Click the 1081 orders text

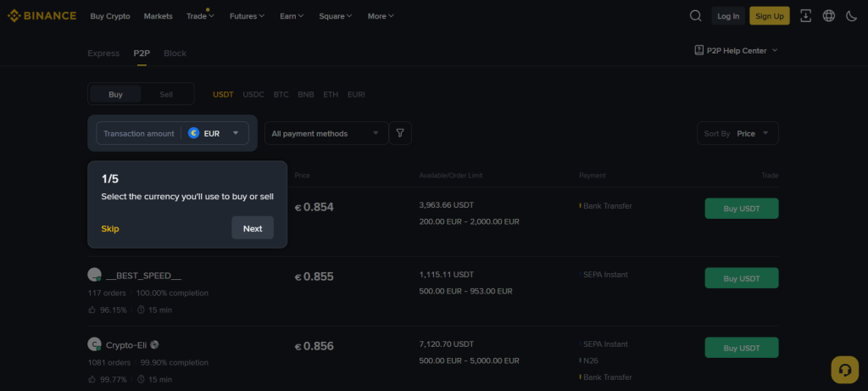pyautogui.click(x=109, y=362)
